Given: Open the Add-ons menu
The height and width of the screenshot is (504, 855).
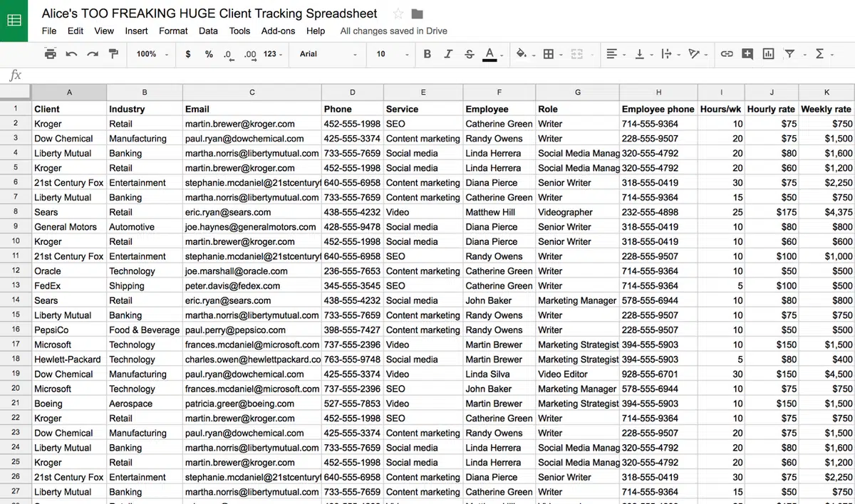Looking at the screenshot, I should [x=278, y=31].
